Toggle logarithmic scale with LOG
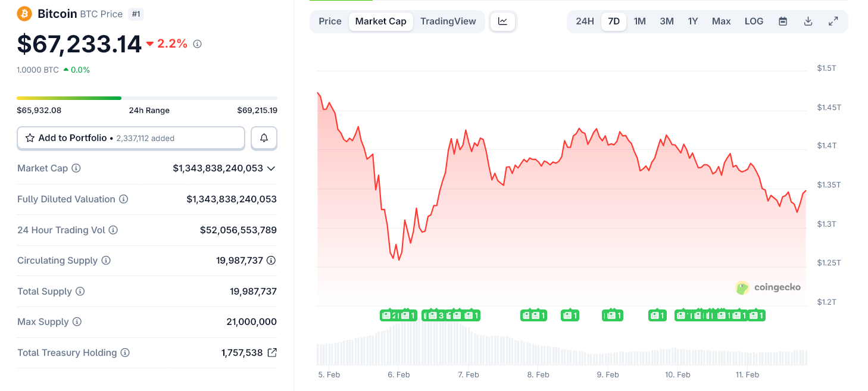 (753, 21)
